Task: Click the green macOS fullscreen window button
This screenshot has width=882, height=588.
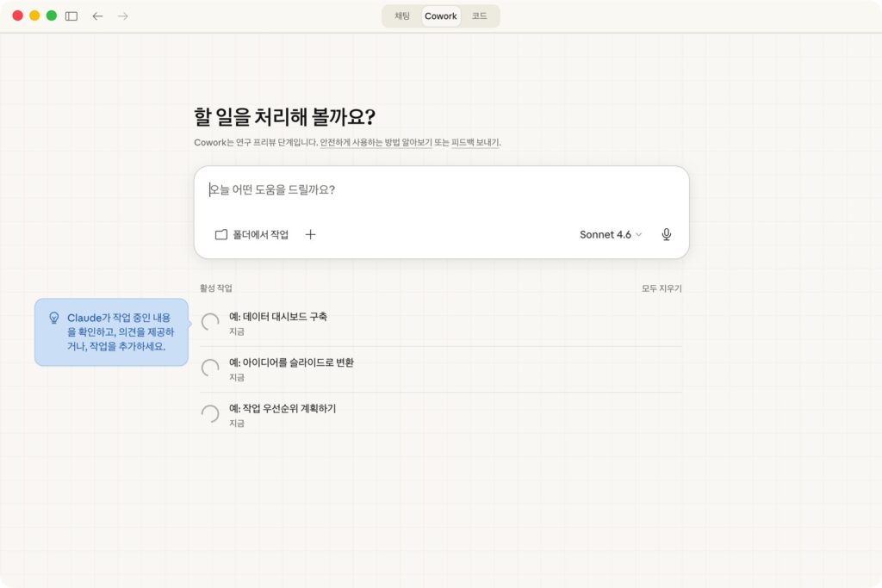Action: tap(52, 16)
